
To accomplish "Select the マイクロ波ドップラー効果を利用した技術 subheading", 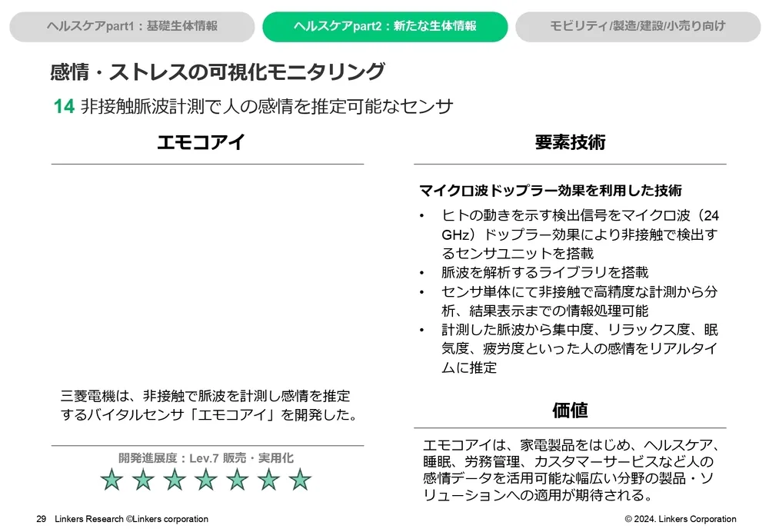I will pos(550,191).
